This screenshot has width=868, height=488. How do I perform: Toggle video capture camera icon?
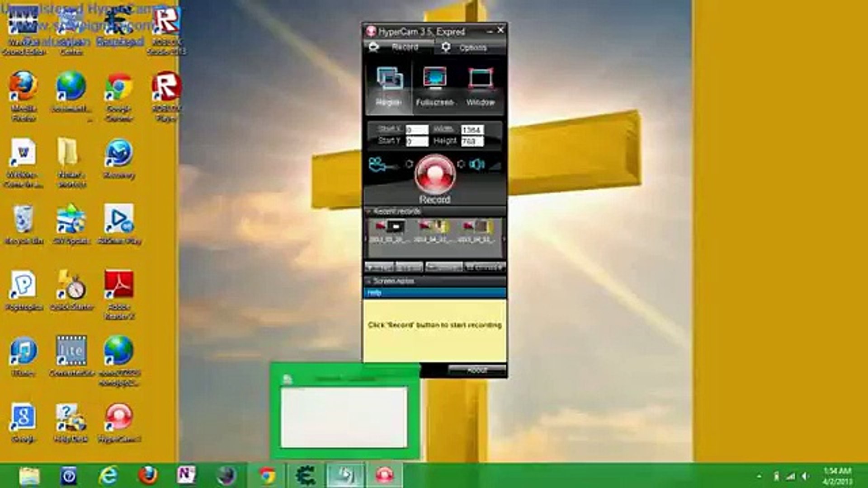coord(378,164)
